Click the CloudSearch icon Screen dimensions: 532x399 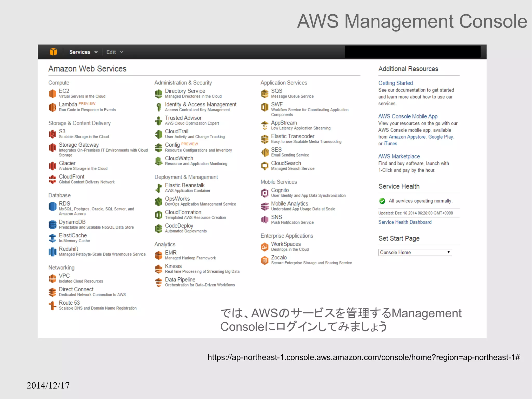(265, 166)
